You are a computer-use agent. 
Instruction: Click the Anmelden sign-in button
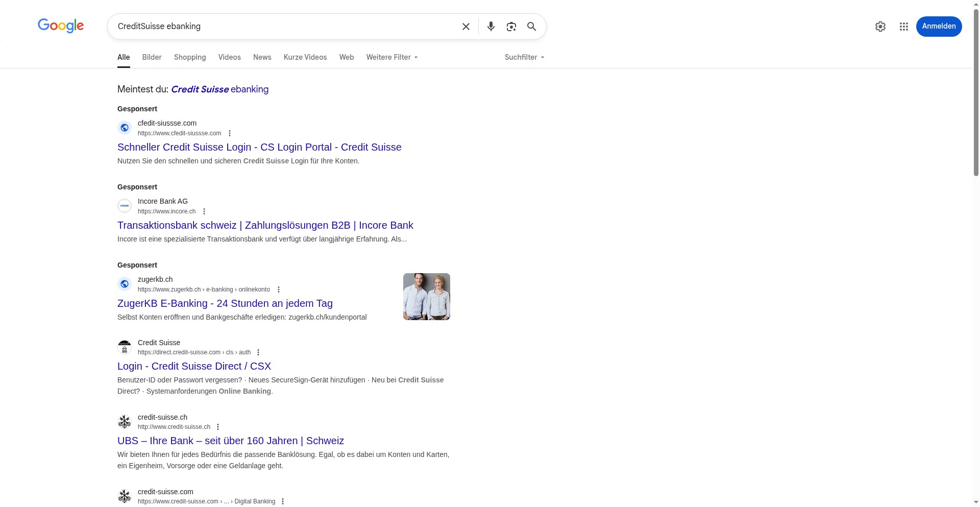[939, 27]
